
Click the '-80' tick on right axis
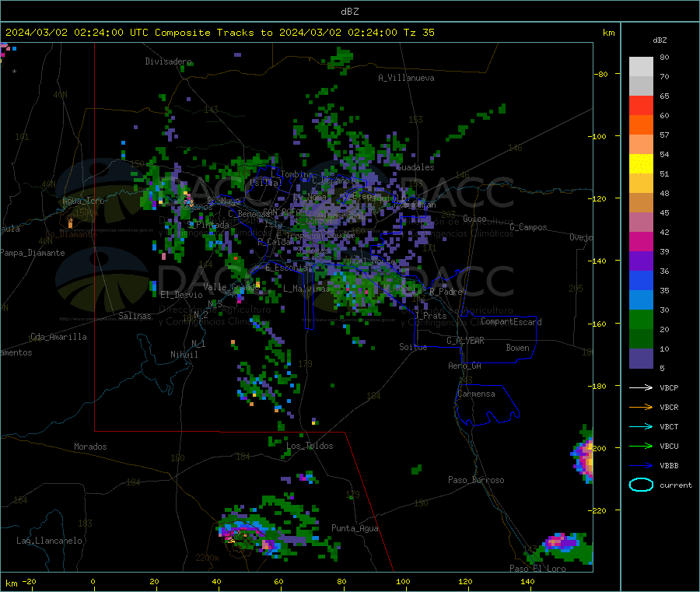pos(601,74)
